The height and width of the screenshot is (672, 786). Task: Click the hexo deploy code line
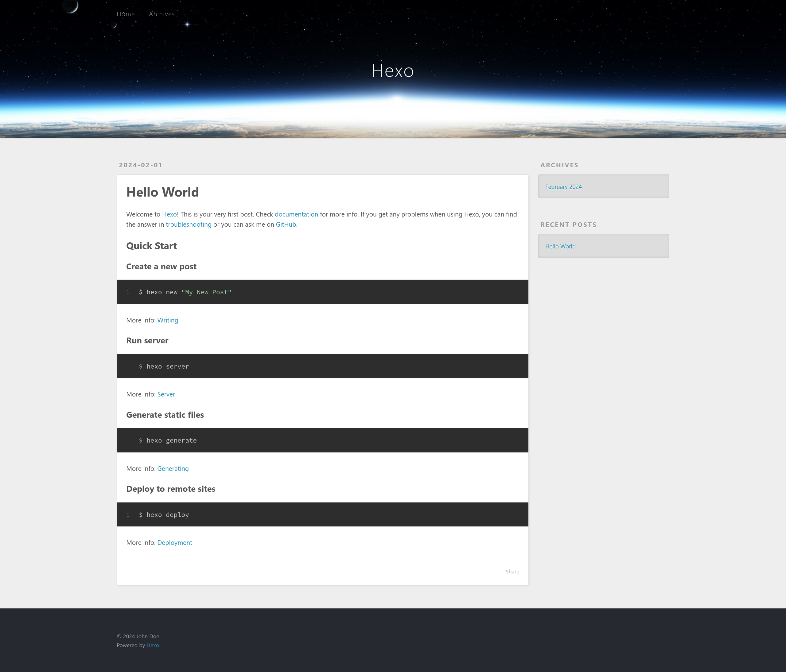click(164, 515)
